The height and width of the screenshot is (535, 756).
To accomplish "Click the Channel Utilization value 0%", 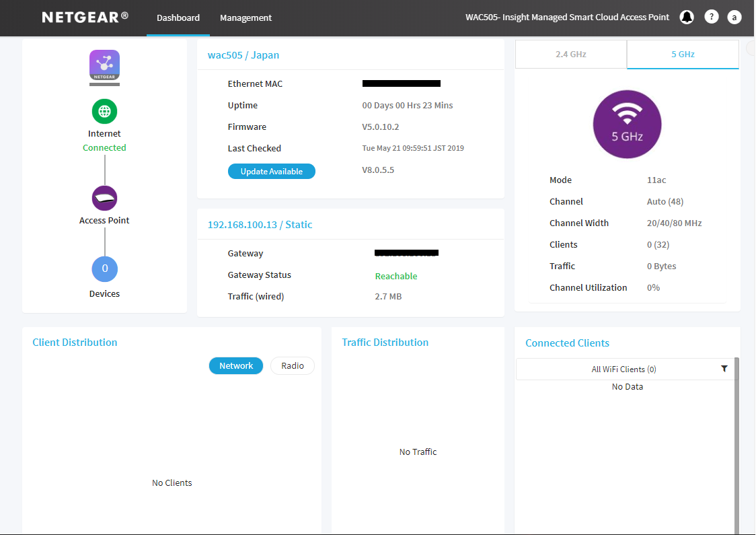I will 653,287.
